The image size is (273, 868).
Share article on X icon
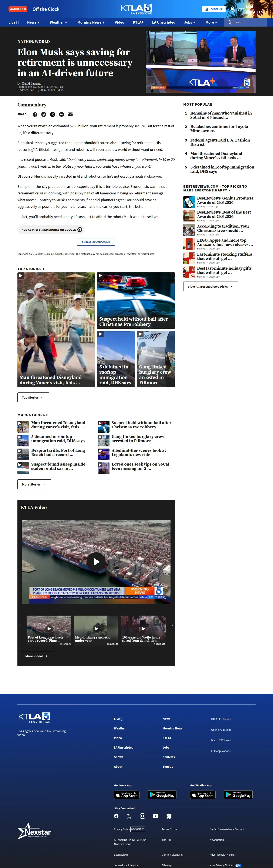[x=53, y=115]
